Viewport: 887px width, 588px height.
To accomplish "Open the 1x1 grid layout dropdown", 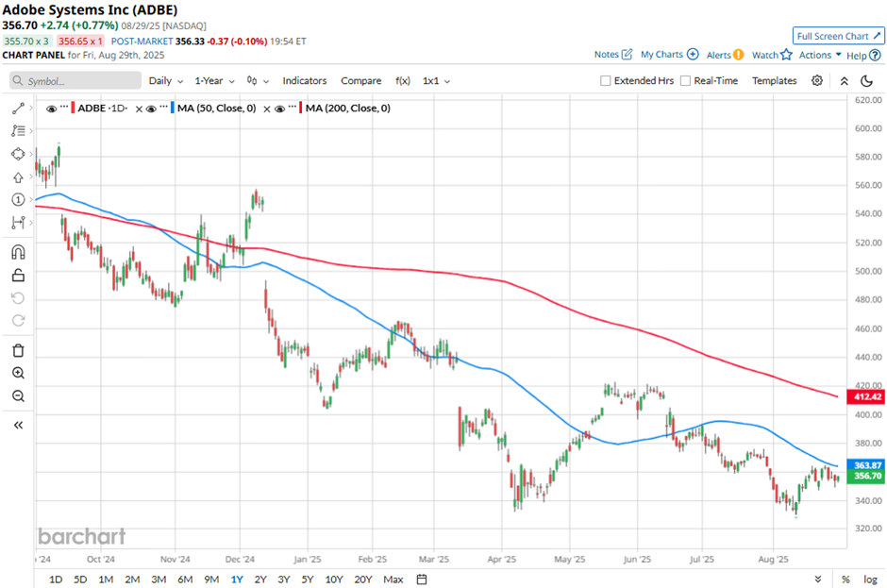I will pyautogui.click(x=436, y=81).
